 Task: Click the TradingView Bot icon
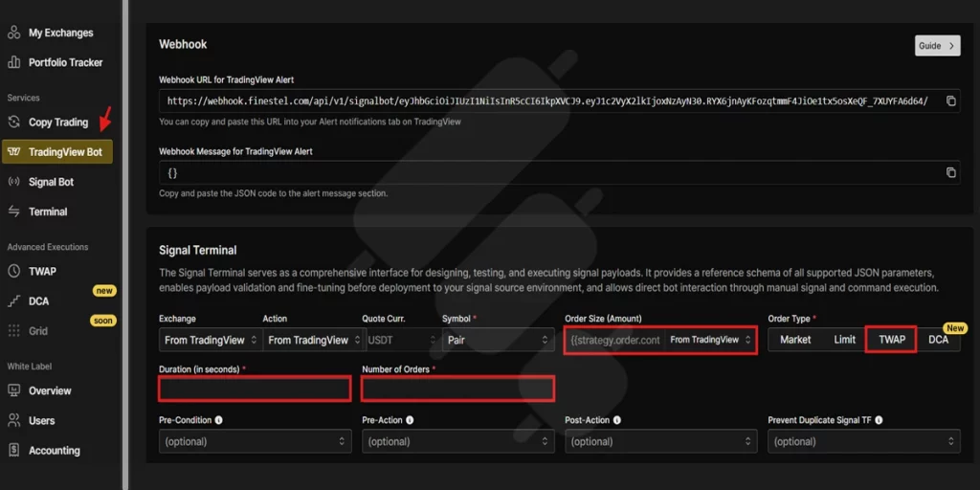pos(15,152)
